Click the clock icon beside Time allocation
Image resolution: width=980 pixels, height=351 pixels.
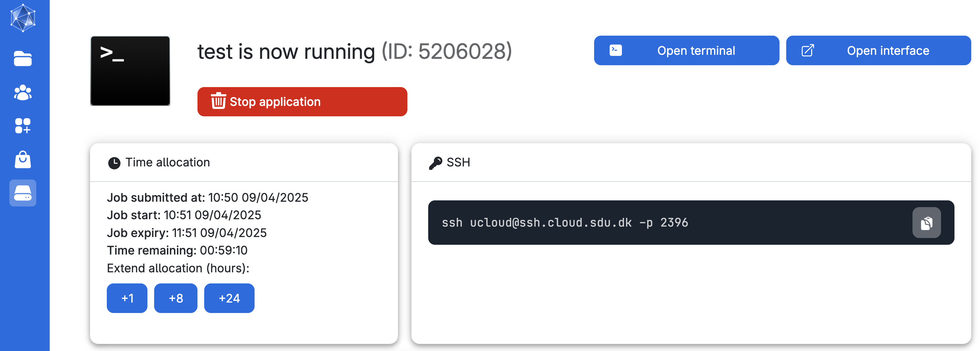pos(114,163)
